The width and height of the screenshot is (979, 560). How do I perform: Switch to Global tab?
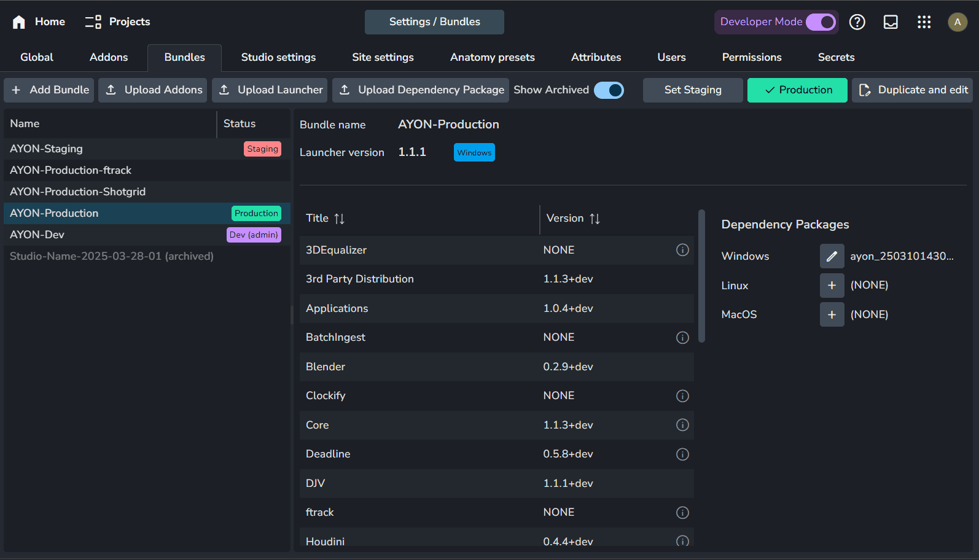37,57
